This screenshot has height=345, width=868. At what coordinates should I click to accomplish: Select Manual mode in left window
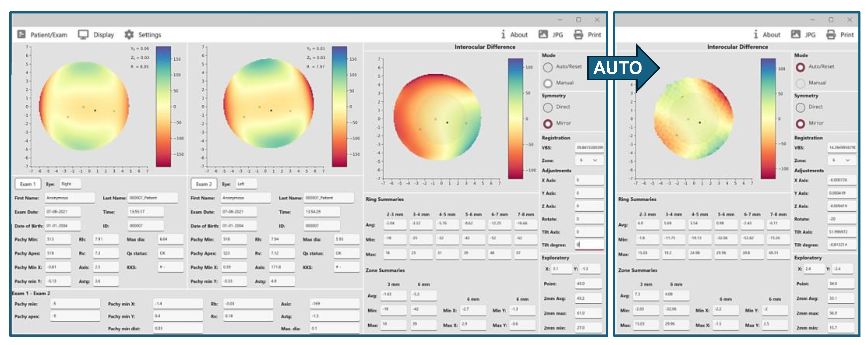click(x=548, y=83)
